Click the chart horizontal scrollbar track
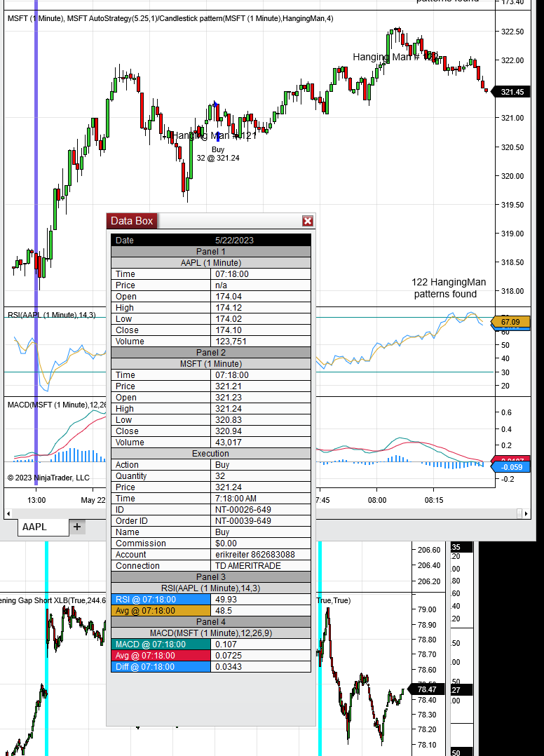The image size is (544, 756). click(x=265, y=513)
